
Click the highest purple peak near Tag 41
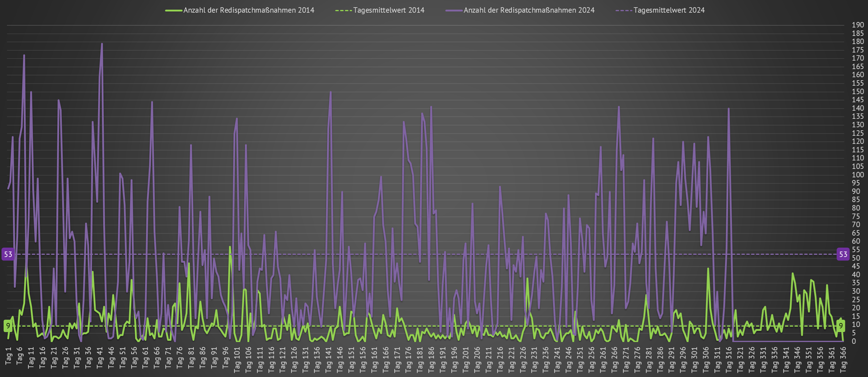[x=102, y=44]
